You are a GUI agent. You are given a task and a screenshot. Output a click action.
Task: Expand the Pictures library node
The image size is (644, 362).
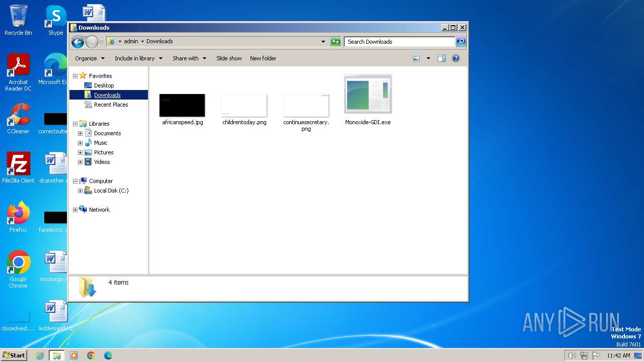click(80, 152)
